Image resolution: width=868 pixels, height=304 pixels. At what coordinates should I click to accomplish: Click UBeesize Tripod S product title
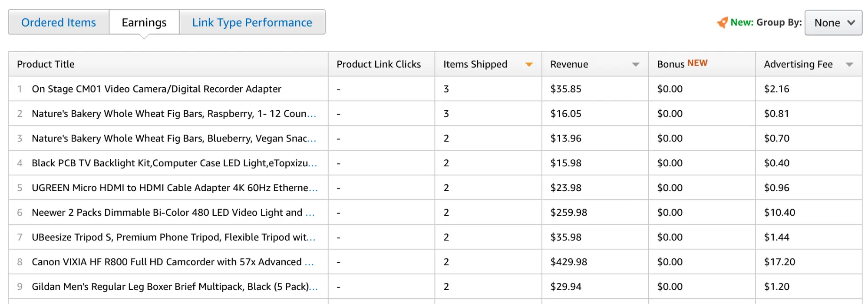click(169, 238)
